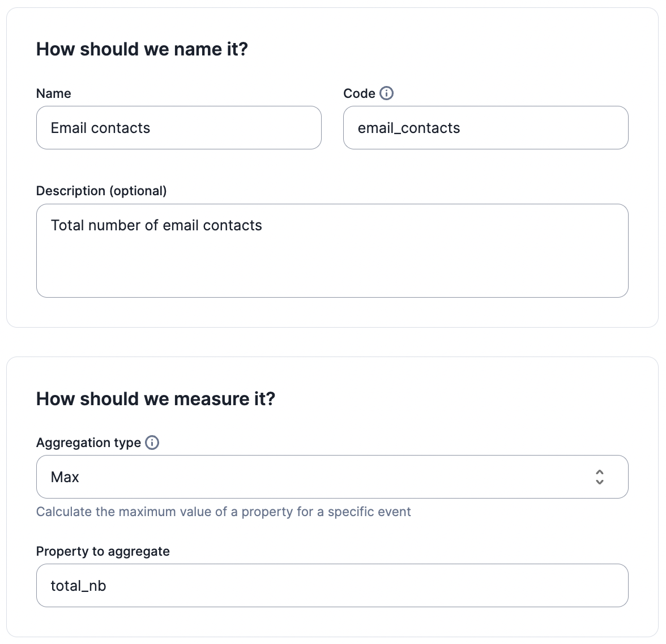Image resolution: width=666 pixels, height=644 pixels.
Task: Click the Aggregation type info icon
Action: point(152,443)
